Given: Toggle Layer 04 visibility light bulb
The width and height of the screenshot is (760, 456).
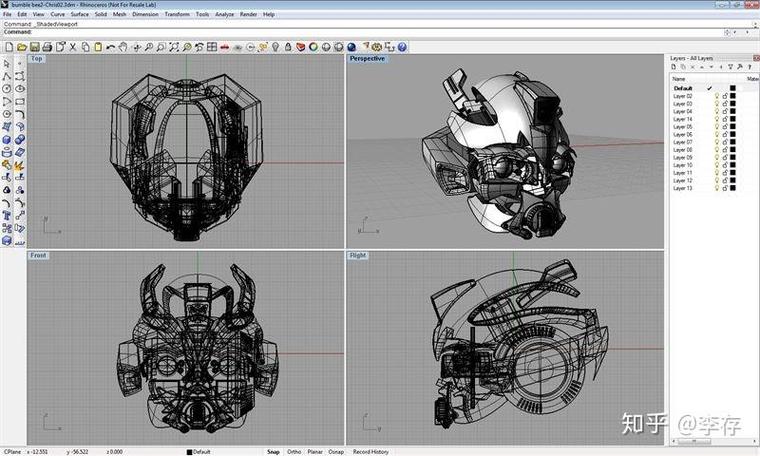Looking at the screenshot, I should pyautogui.click(x=716, y=111).
